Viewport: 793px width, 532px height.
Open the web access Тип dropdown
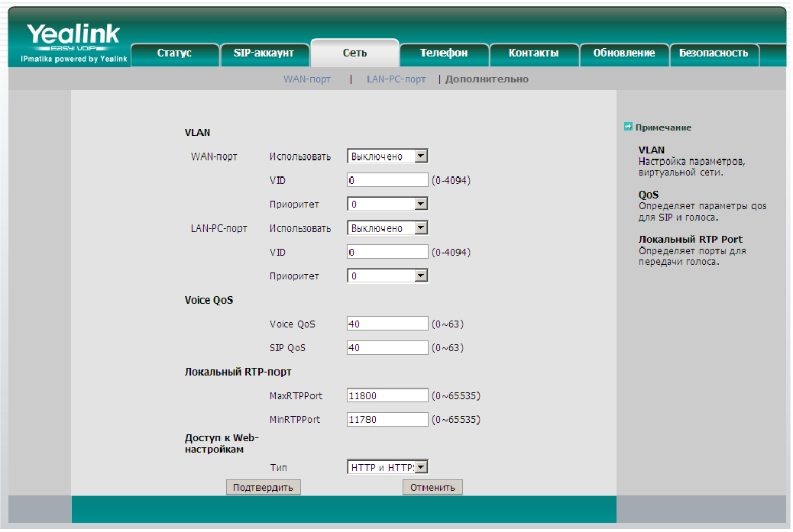click(x=420, y=467)
